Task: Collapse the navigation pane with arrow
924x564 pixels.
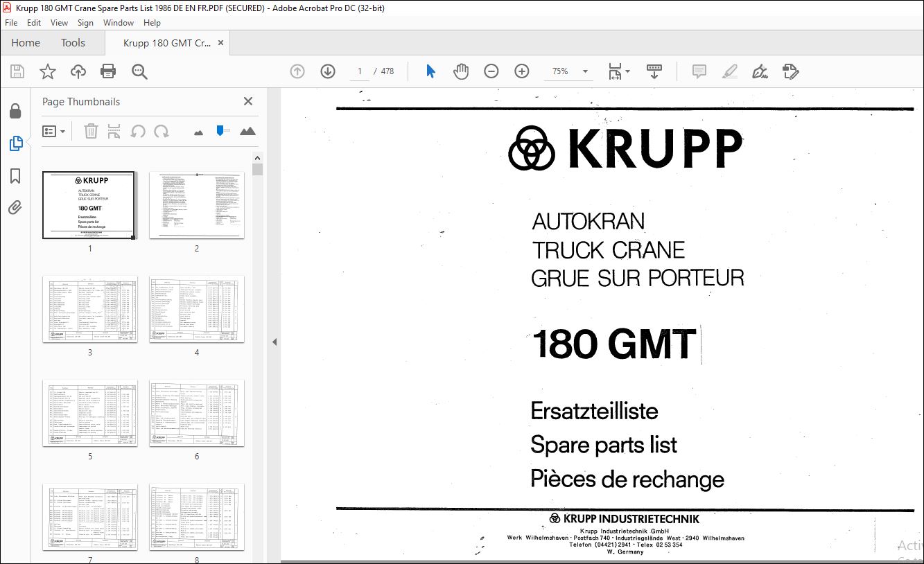Action: pyautogui.click(x=274, y=342)
